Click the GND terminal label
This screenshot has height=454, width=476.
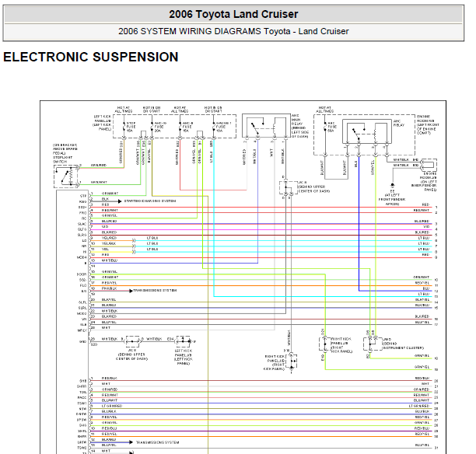point(83,342)
